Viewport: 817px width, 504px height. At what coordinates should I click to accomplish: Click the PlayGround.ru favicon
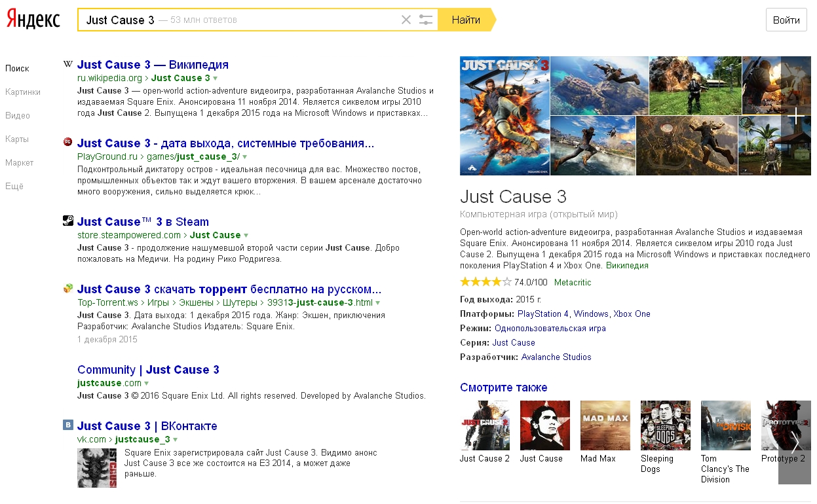(x=67, y=142)
